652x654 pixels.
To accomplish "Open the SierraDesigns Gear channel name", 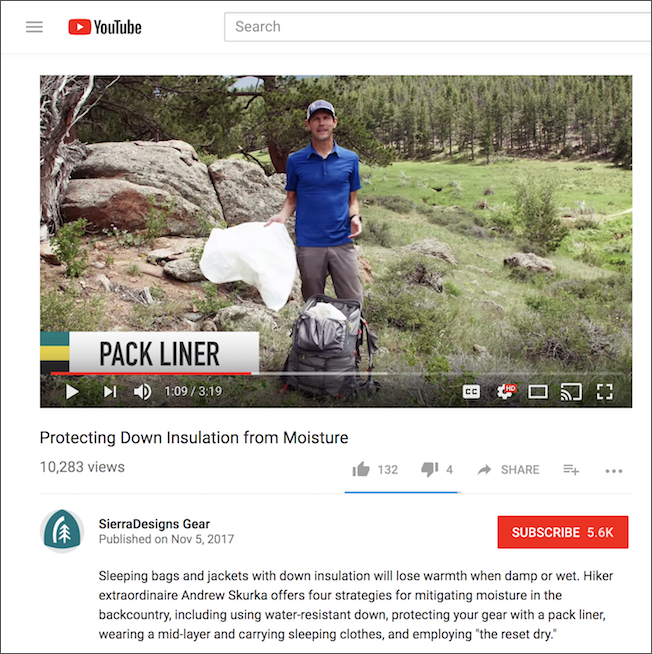I will [x=154, y=524].
